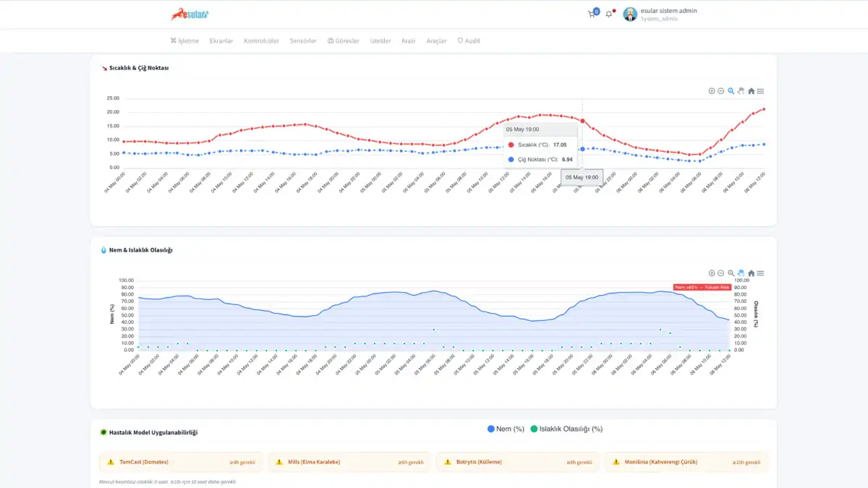Open the Nem chart hamburger menu

coord(760,273)
